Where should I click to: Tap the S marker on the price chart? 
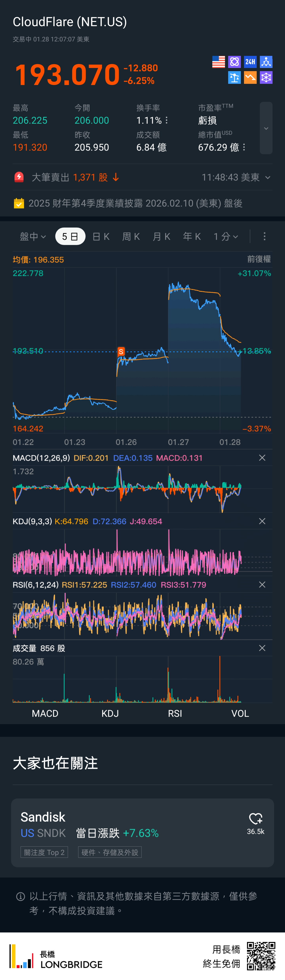click(121, 351)
